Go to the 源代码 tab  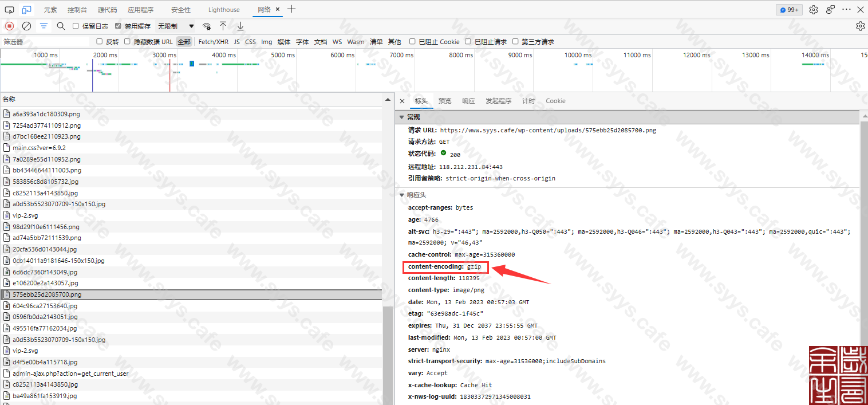[x=107, y=10]
